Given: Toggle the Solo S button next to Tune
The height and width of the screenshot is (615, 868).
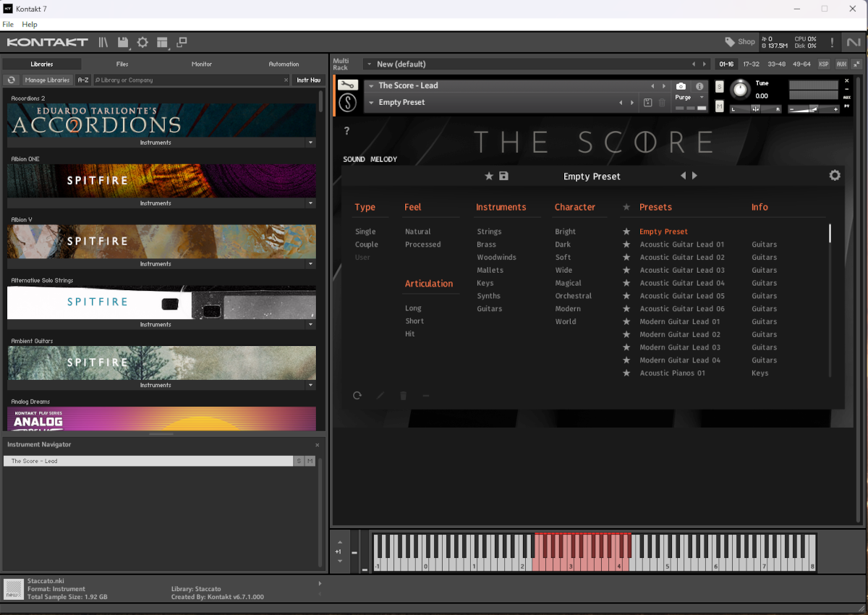Looking at the screenshot, I should [x=719, y=87].
